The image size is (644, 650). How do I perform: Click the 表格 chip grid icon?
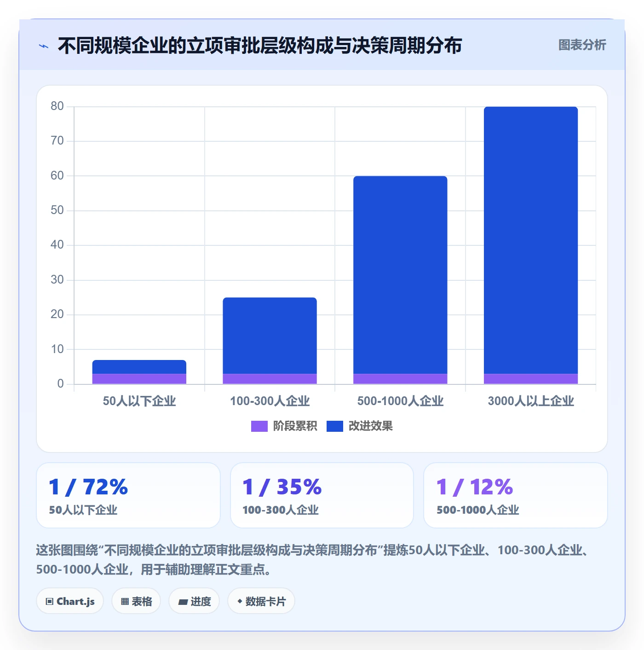tap(125, 602)
